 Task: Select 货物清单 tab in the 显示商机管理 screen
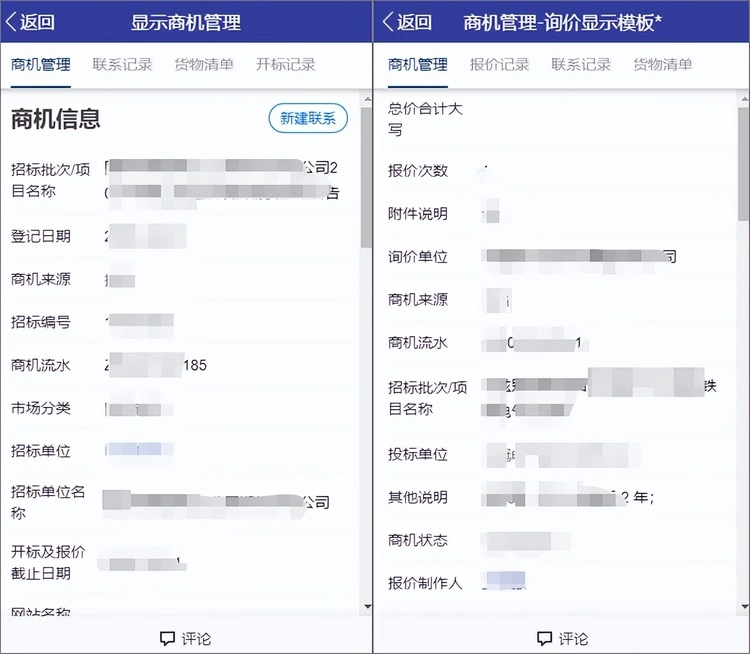coord(204,65)
